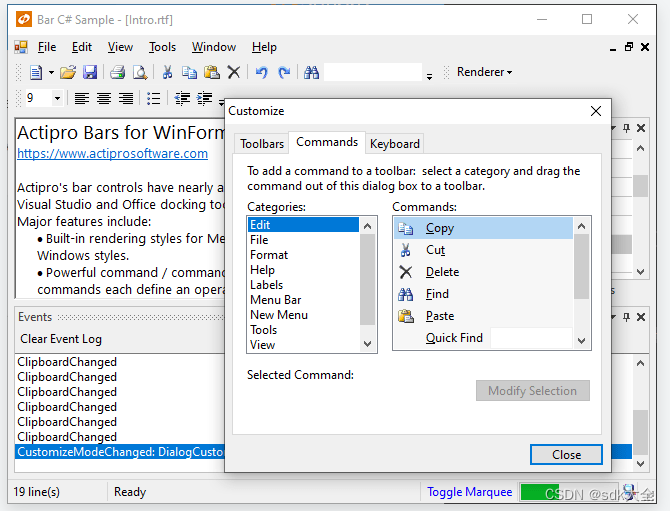Click the Find binoculars toolbar icon
Image resolution: width=670 pixels, height=511 pixels.
[311, 73]
